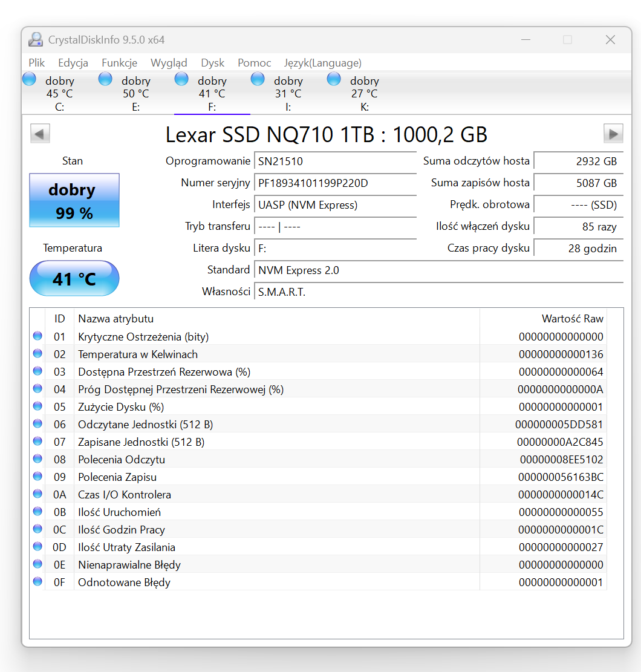Click the 41 °C temperature button
Screen dimensions: 641x672
[74, 278]
